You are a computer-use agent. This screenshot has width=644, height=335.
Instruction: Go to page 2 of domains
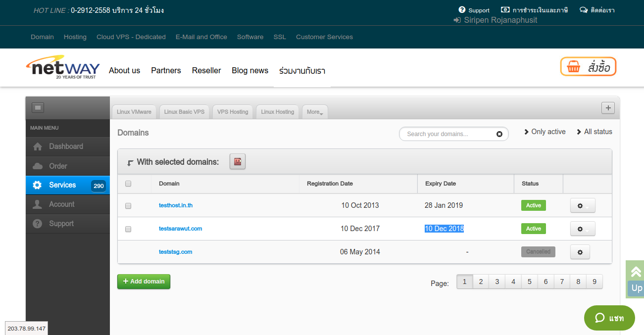click(x=481, y=282)
